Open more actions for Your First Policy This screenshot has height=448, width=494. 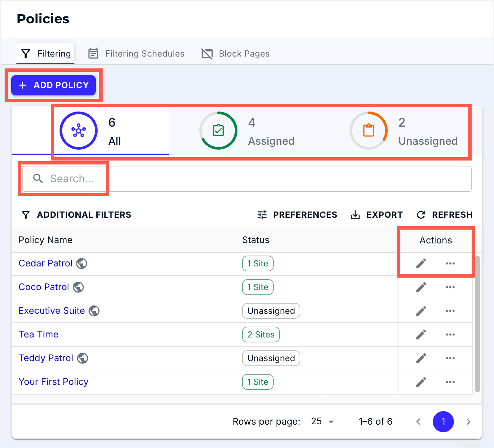click(450, 382)
